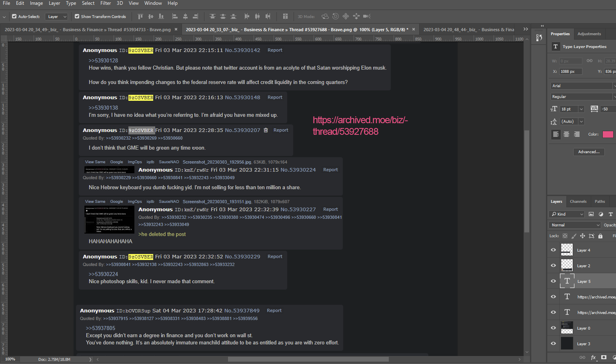This screenshot has width=616, height=364.
Task: Click the Auto-Align Layers icon
Action: (285, 16)
